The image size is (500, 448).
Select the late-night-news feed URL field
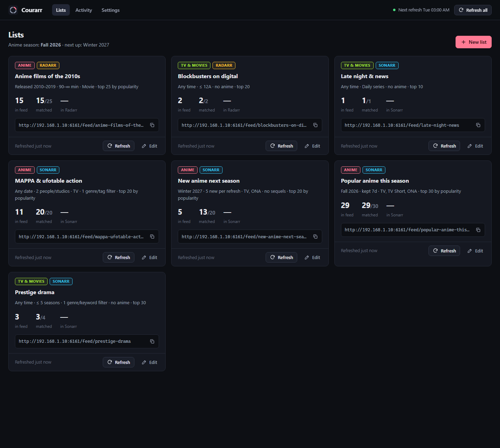[x=413, y=125]
